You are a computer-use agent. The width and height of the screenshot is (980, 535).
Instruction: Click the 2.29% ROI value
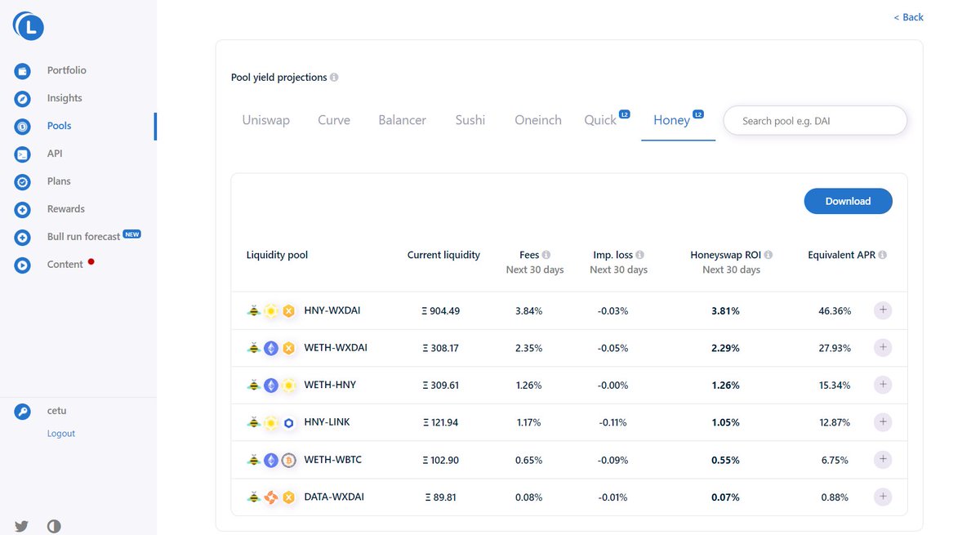point(725,348)
